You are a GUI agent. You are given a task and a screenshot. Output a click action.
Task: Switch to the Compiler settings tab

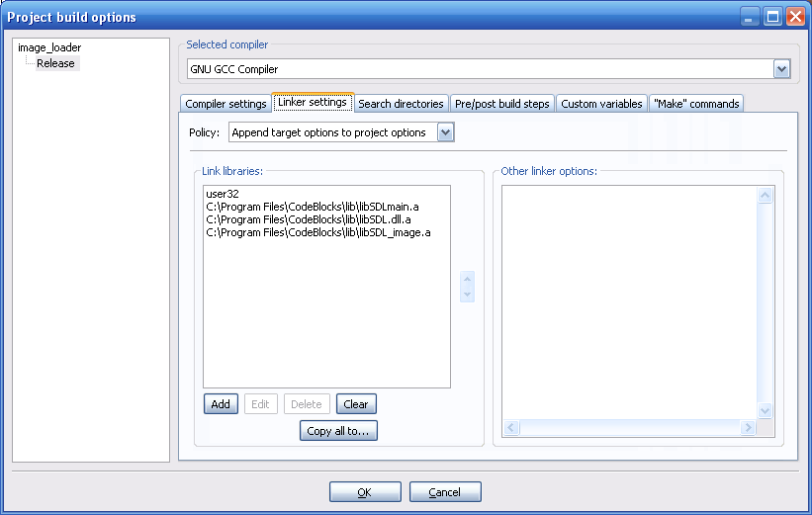pyautogui.click(x=226, y=104)
